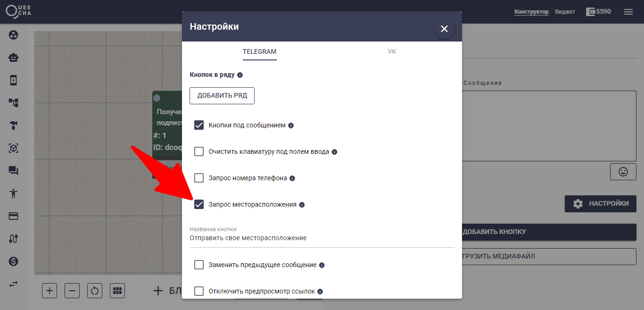Select the flowchart nodes icon in sidebar

(x=14, y=102)
